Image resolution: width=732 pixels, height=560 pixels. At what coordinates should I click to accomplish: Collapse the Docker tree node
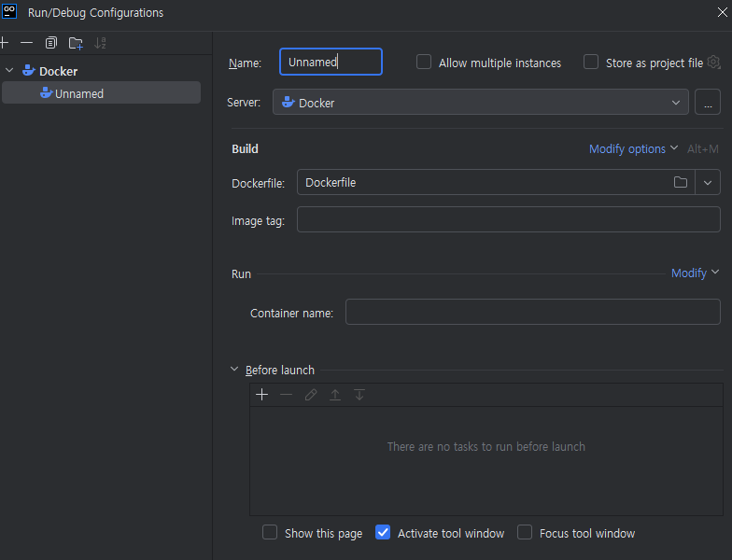click(x=9, y=71)
